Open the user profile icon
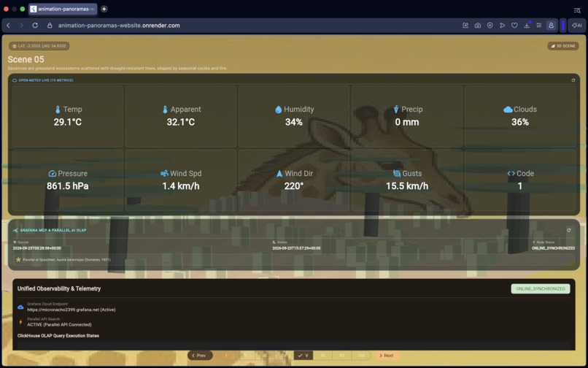The height and width of the screenshot is (368, 588). [x=551, y=26]
